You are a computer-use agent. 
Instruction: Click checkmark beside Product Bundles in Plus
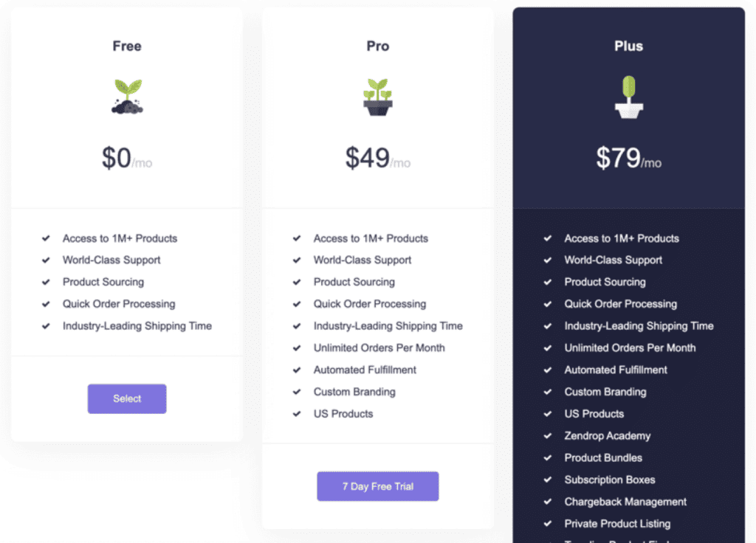(x=548, y=457)
